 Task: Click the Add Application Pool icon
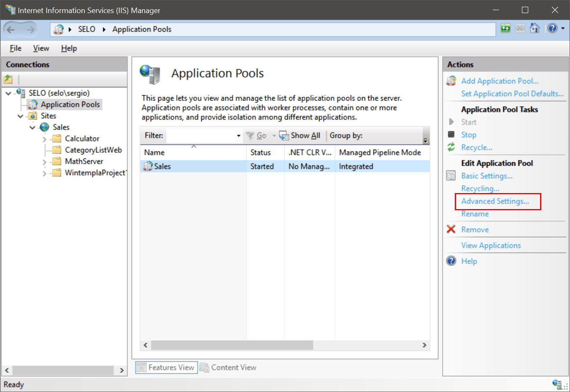tap(451, 81)
